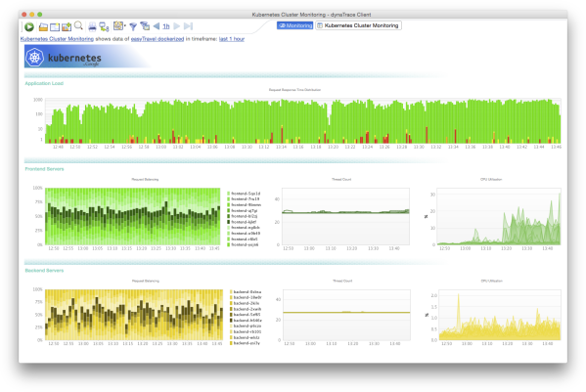
Task: Open dropdown arrow beside dashboard properties icon
Action: (125, 25)
